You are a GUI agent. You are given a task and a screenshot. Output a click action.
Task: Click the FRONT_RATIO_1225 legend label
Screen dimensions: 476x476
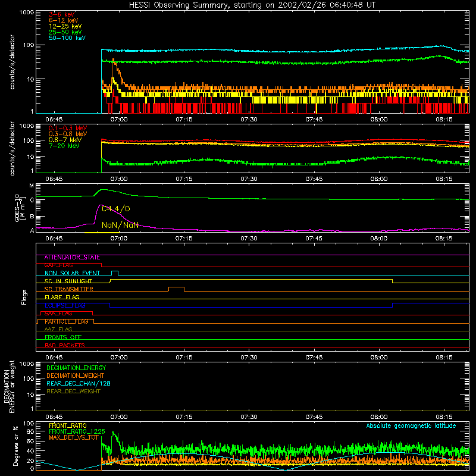(77, 431)
